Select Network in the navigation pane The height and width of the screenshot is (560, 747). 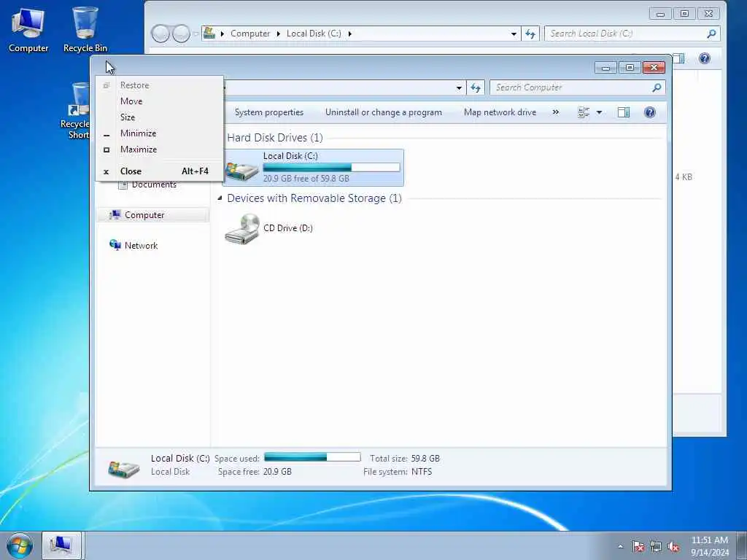(141, 246)
